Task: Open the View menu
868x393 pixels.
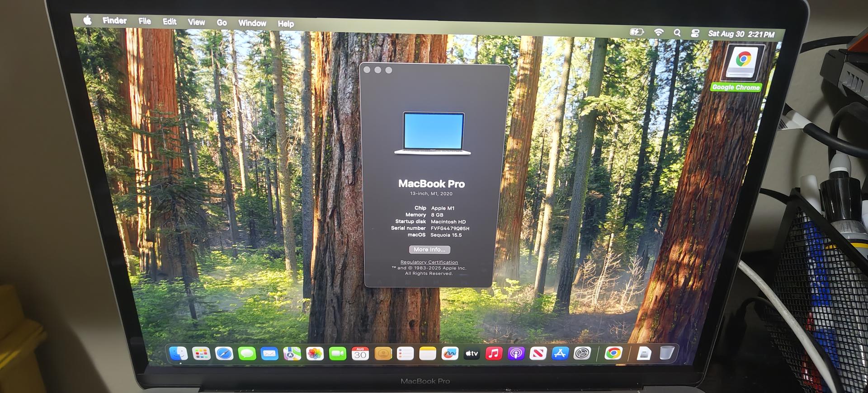Action: coord(196,22)
